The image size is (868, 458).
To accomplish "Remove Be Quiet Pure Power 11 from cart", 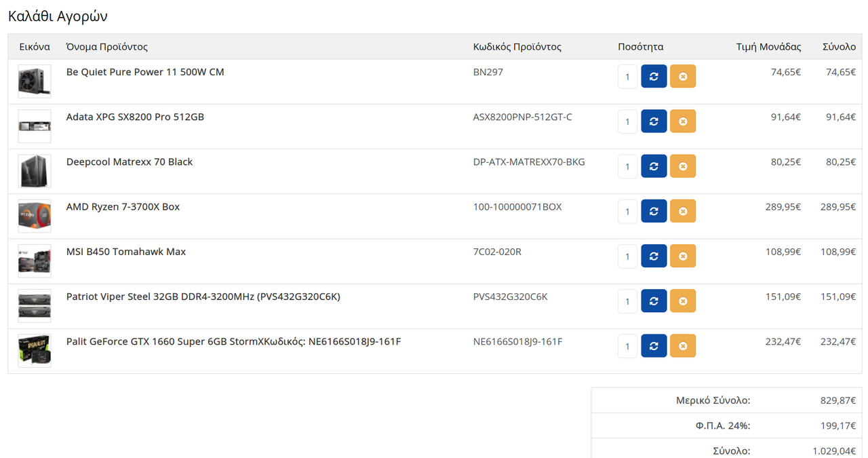I will pos(683,77).
